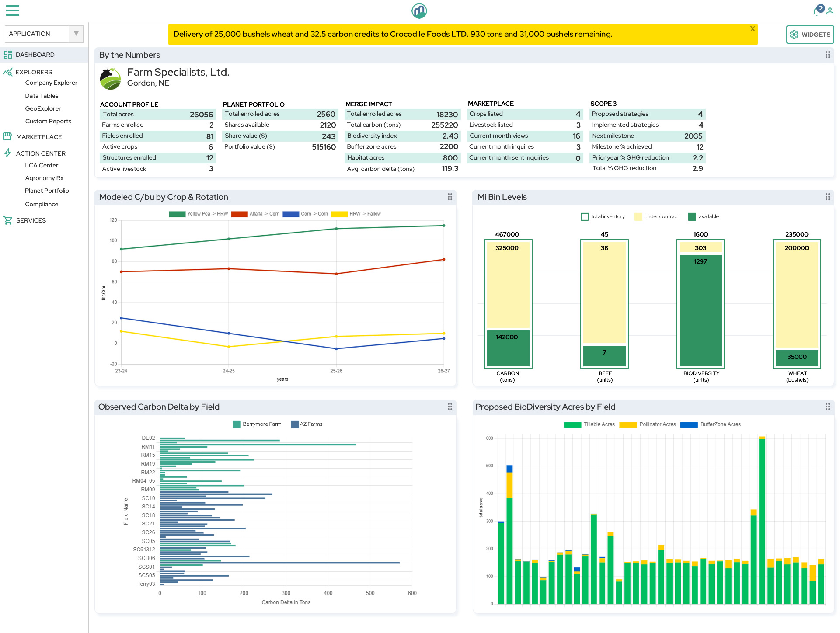This screenshot has width=840, height=633.
Task: Close the yellow delivery notification banner
Action: (752, 29)
